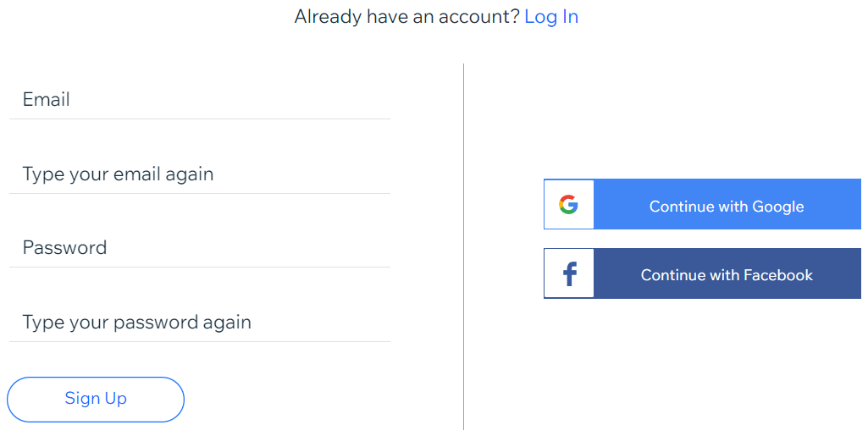
Task: Click the white tile holding Google logo
Action: [569, 204]
